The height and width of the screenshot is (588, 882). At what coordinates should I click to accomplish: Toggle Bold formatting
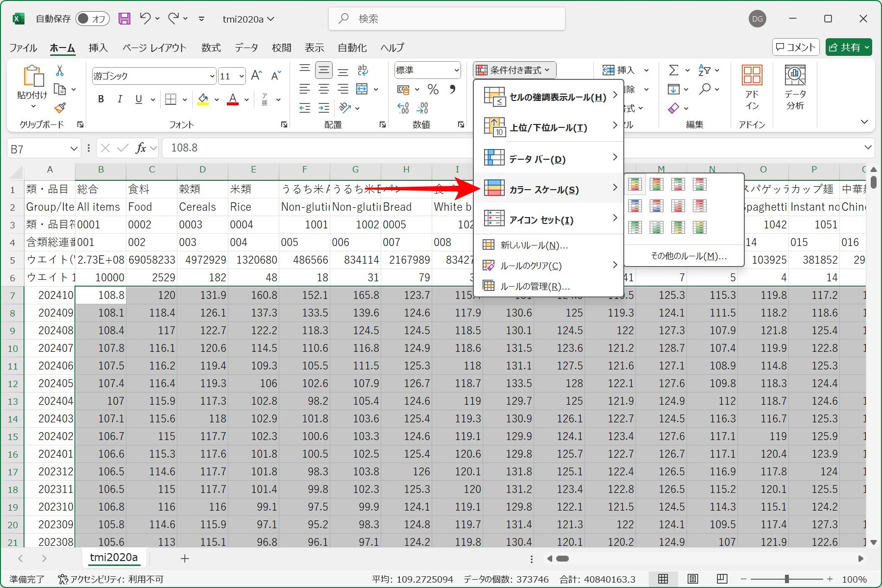tap(101, 99)
